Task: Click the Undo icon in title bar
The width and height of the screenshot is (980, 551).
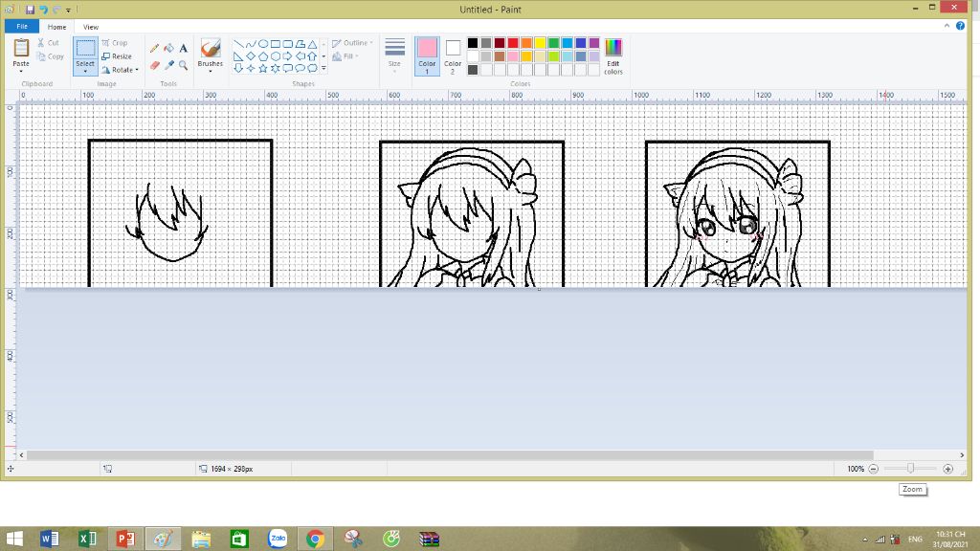Action: point(43,10)
